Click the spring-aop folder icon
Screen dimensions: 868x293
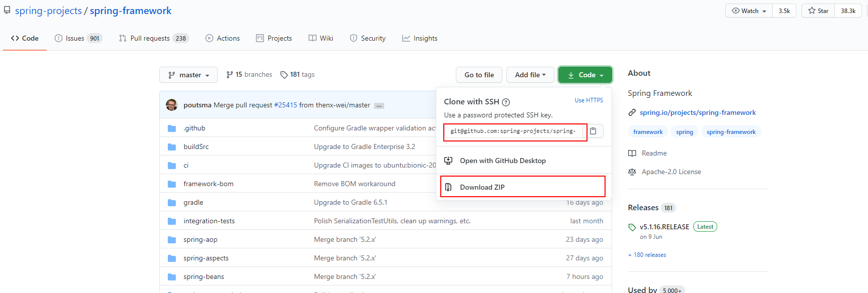tap(172, 240)
